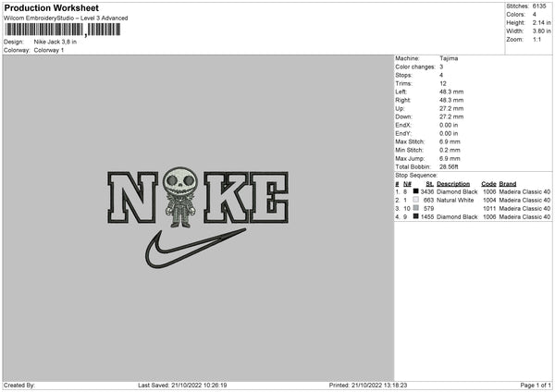Click the Page 1 of 1 indicator
The width and height of the screenshot is (555, 392).
[536, 386]
